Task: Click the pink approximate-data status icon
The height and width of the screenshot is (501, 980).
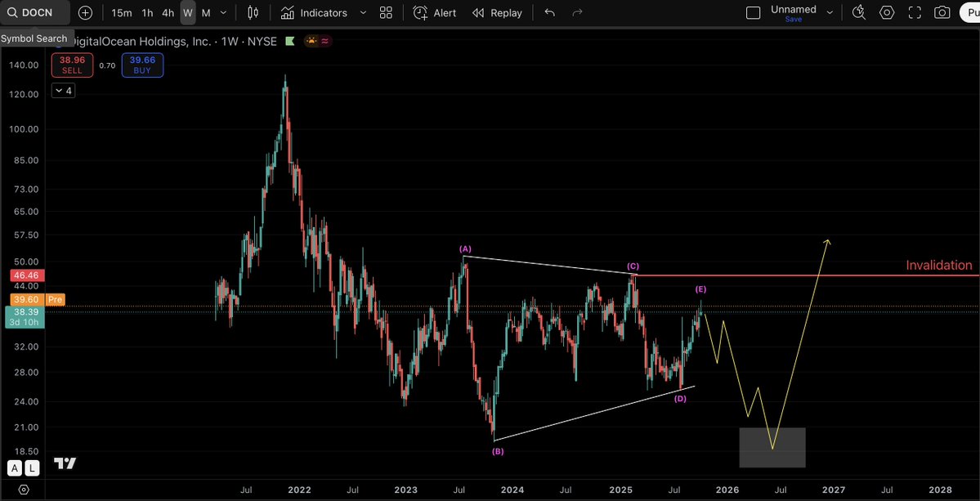Action: (x=325, y=41)
